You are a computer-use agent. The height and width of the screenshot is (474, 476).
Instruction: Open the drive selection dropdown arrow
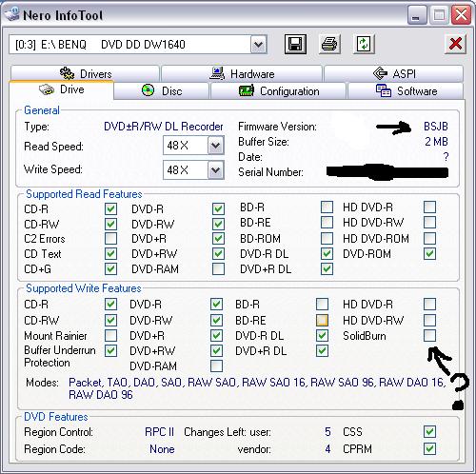pos(258,45)
